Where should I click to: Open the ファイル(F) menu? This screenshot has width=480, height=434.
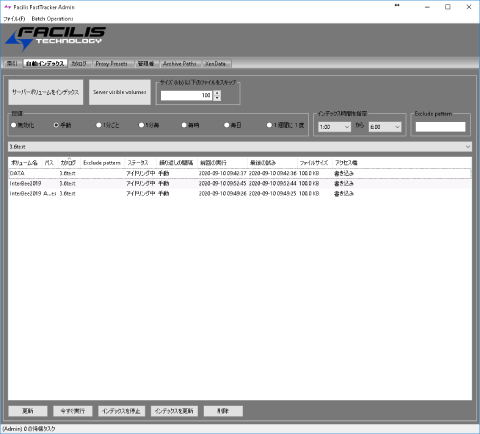[14, 19]
